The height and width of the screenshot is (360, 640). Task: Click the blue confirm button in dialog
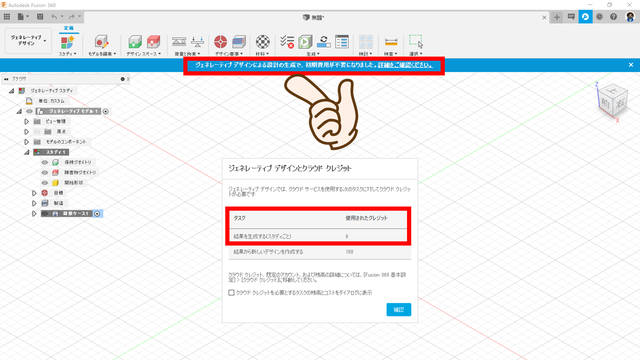point(399,309)
